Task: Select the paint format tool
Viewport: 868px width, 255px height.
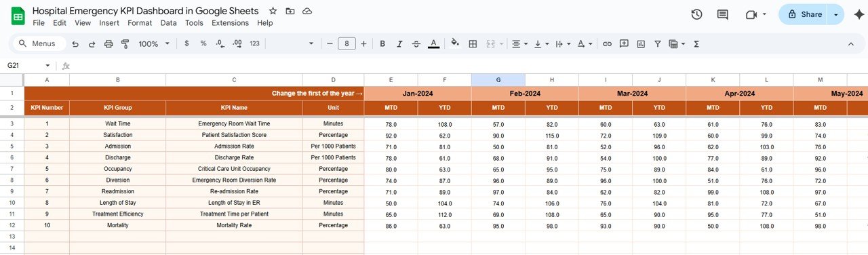Action: click(x=125, y=43)
